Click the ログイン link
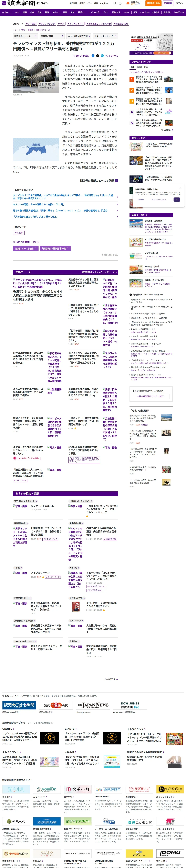This screenshot has width=186, height=868. pyautogui.click(x=179, y=3)
